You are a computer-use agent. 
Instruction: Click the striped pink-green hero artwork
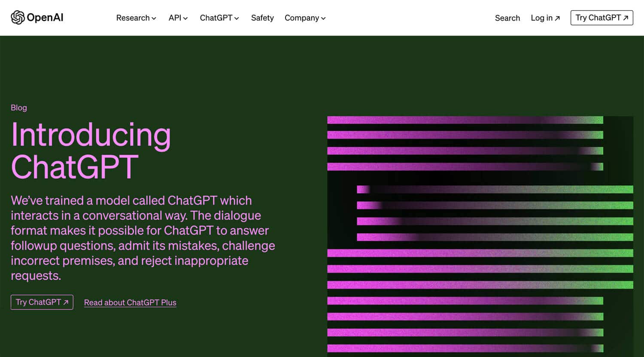coord(480,236)
